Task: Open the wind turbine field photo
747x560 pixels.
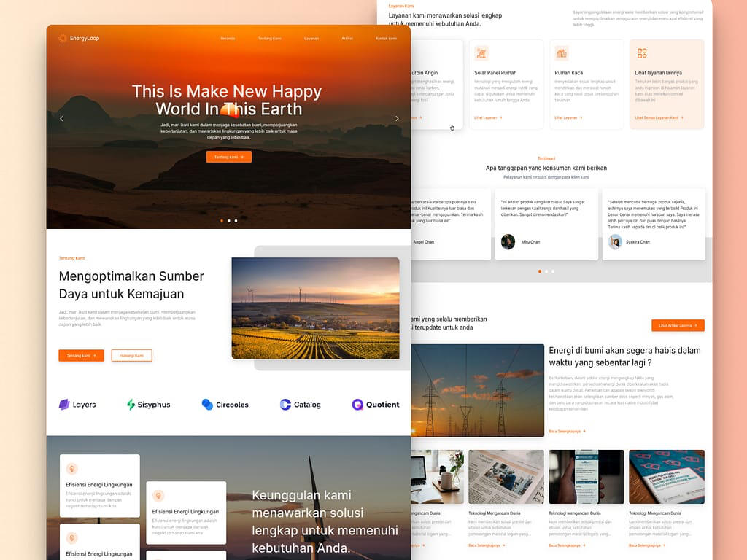Action: pos(315,308)
